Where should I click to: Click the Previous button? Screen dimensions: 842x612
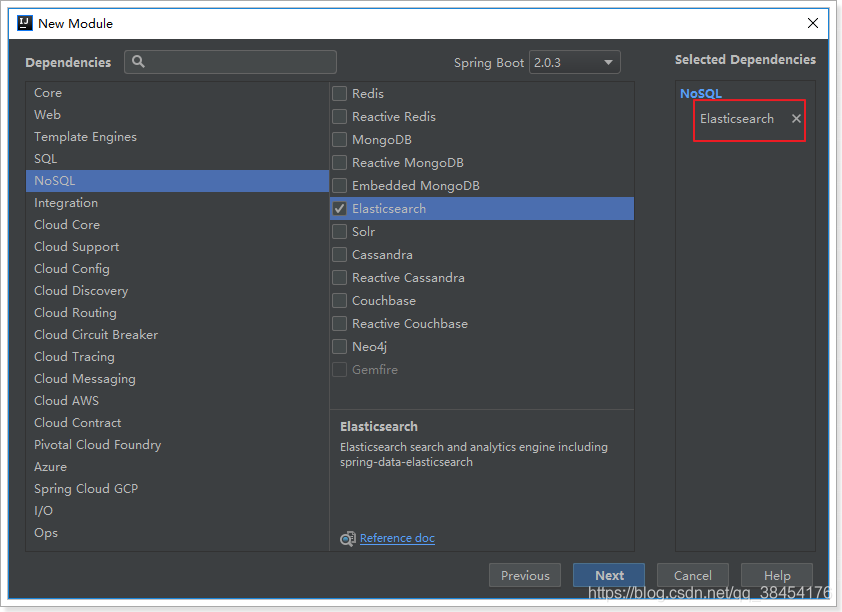(525, 575)
